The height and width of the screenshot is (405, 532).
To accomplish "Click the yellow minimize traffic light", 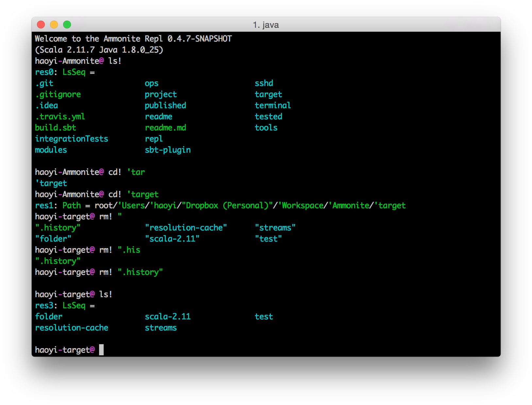I will point(54,24).
